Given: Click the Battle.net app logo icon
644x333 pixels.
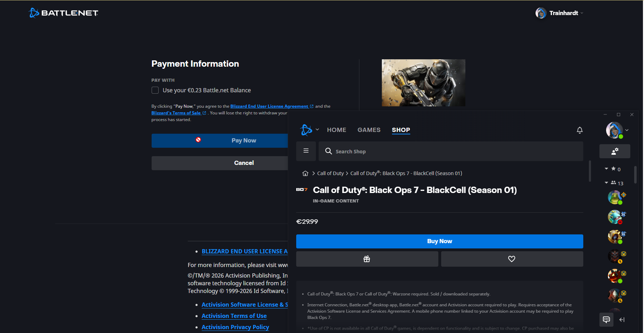Looking at the screenshot, I should click(306, 130).
